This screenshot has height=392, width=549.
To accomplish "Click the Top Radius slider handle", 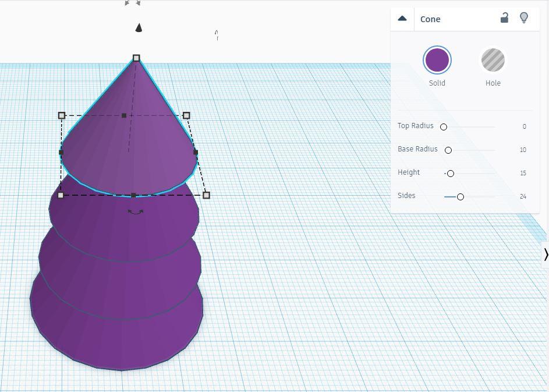I will (x=444, y=127).
